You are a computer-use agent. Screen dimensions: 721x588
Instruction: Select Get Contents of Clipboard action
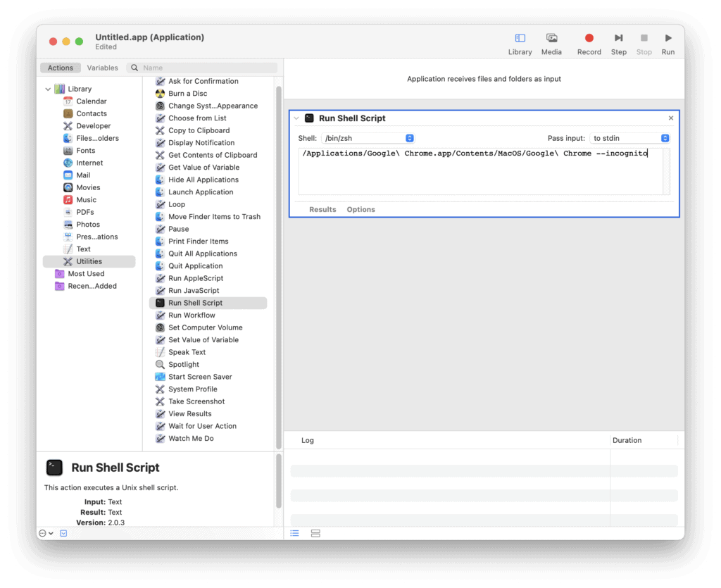[213, 156]
